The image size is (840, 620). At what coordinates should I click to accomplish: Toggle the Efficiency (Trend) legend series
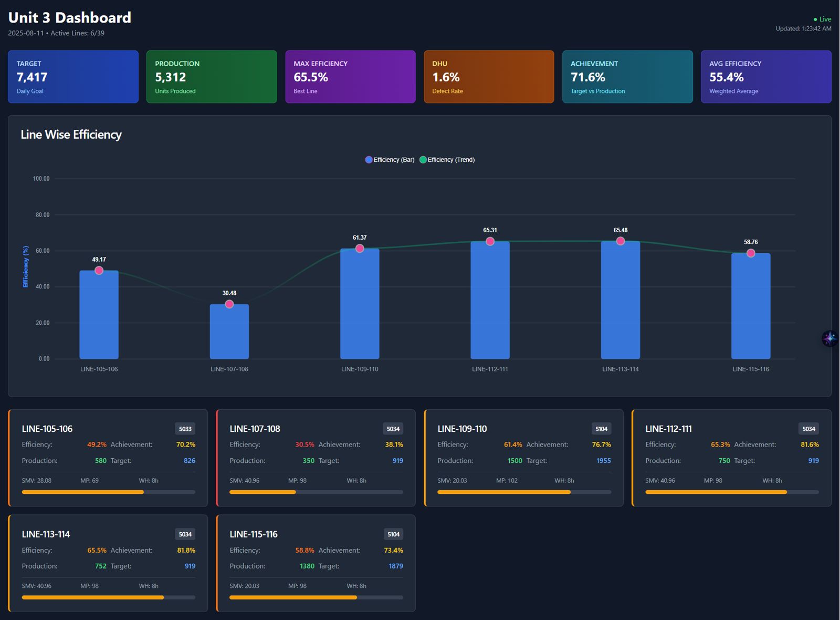coord(447,160)
